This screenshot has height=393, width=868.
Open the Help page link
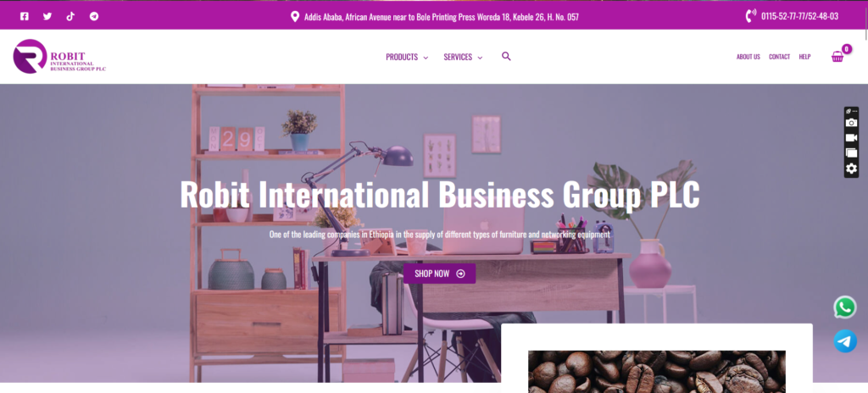[804, 57]
